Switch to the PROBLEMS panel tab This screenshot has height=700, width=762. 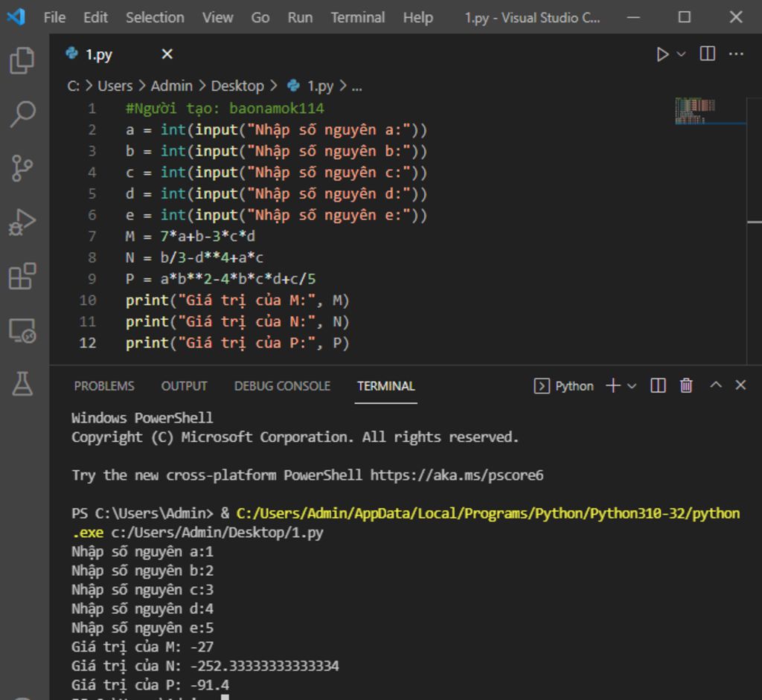click(104, 385)
